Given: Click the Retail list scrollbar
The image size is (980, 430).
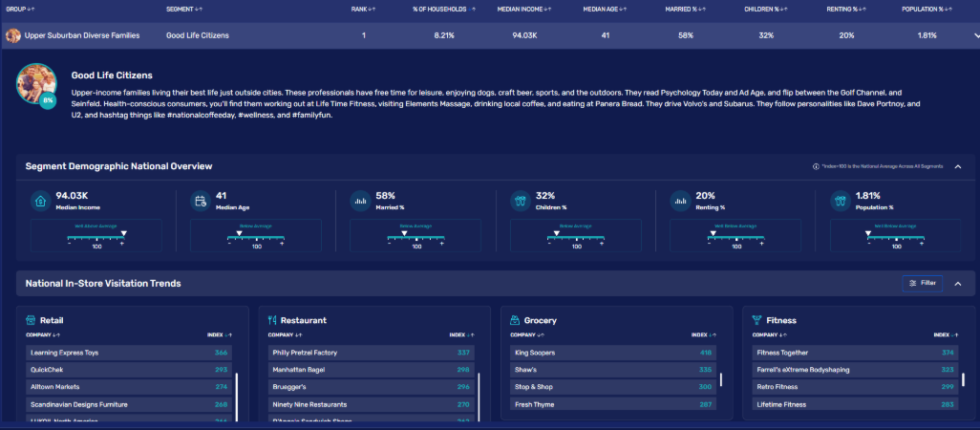Looking at the screenshot, I should 237,397.
